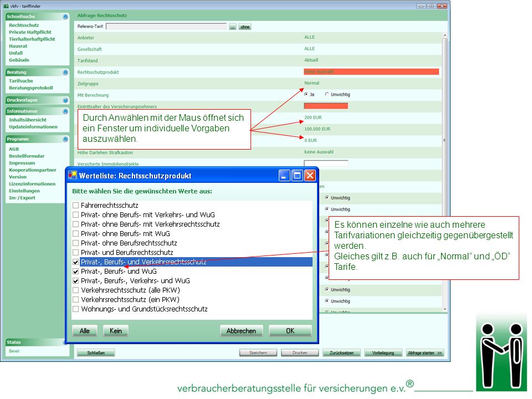
Task: Click red Rechtsschutzprodukt 'keine Auswahl' field
Action: (x=371, y=71)
